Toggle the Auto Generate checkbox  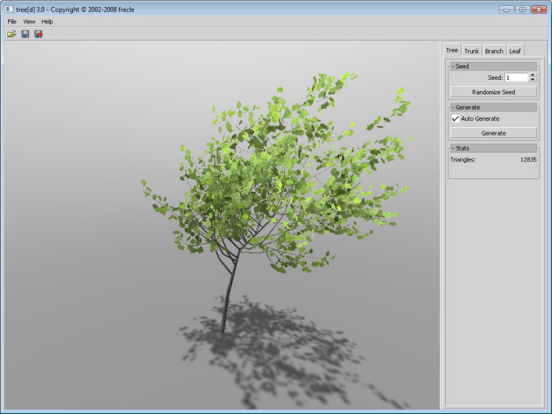[455, 119]
